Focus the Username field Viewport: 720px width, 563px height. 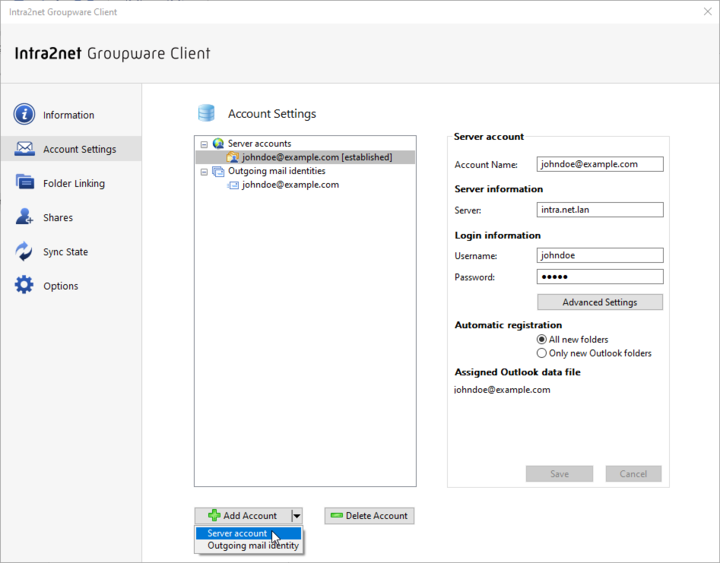click(600, 255)
